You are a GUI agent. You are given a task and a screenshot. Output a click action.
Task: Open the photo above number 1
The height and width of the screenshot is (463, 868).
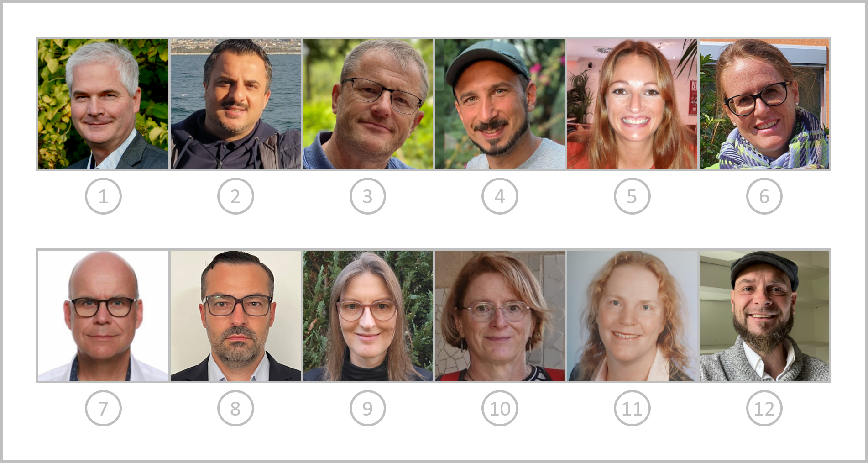point(103,104)
